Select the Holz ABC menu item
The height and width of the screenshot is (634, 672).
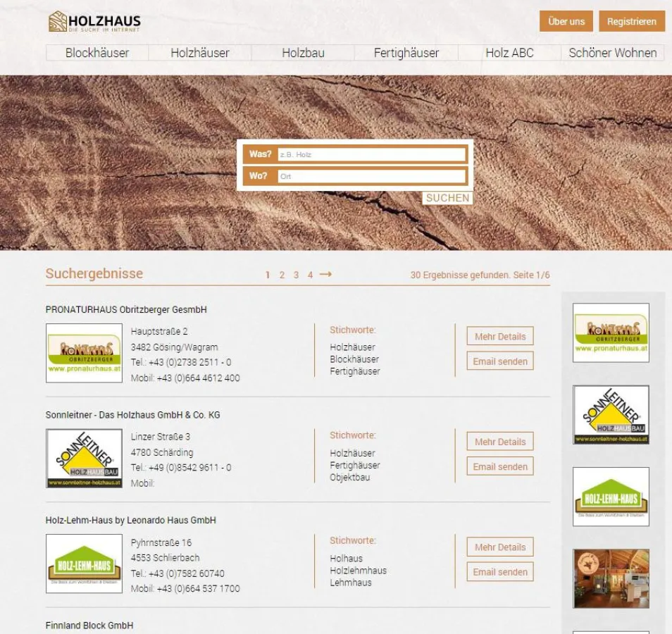click(509, 53)
